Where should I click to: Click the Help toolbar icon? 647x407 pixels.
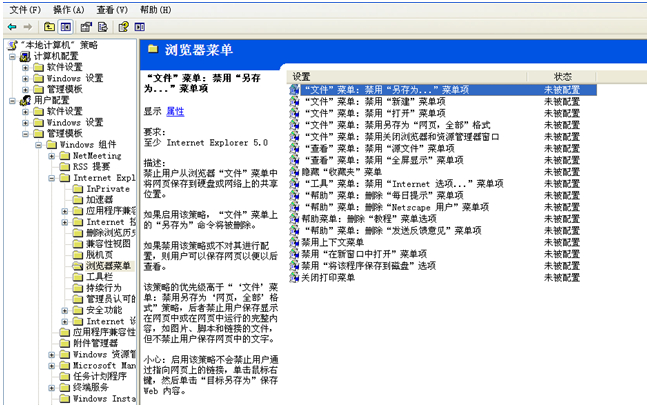[x=125, y=26]
